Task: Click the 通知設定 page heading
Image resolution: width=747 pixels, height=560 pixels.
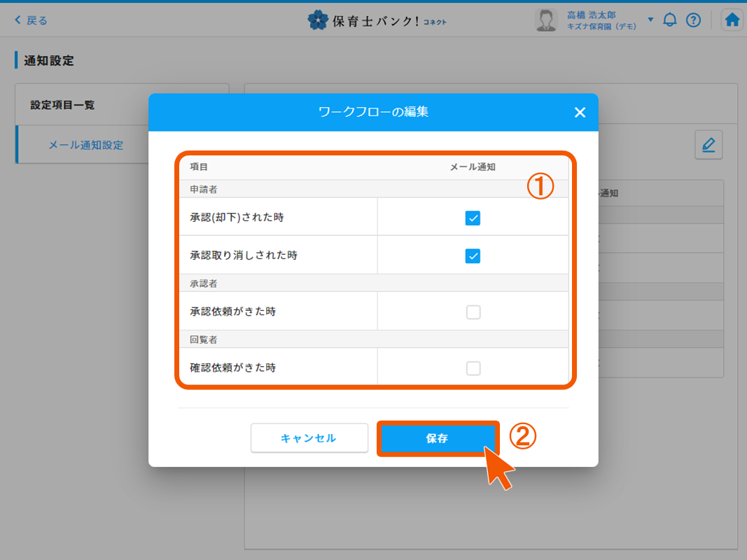Action: pyautogui.click(x=49, y=60)
